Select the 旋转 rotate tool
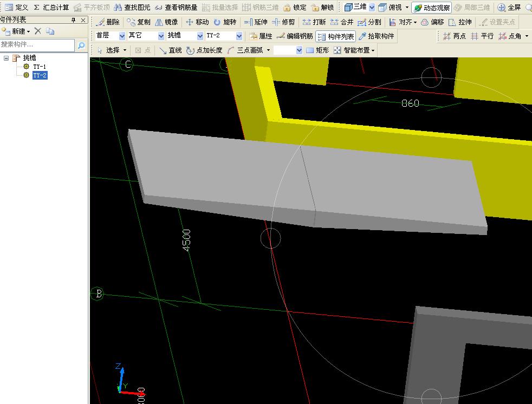The image size is (532, 404). coord(225,22)
